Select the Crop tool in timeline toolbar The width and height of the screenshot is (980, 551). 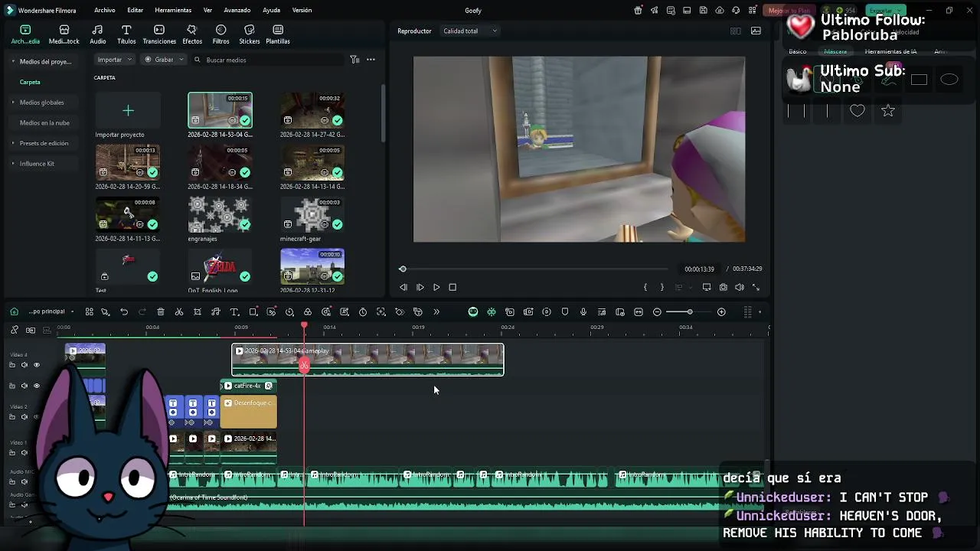click(198, 312)
